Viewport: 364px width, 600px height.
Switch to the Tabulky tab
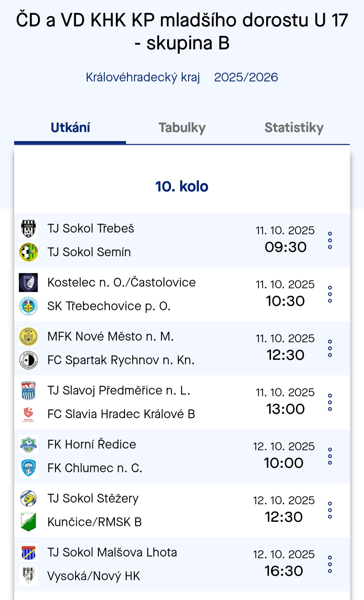click(182, 128)
